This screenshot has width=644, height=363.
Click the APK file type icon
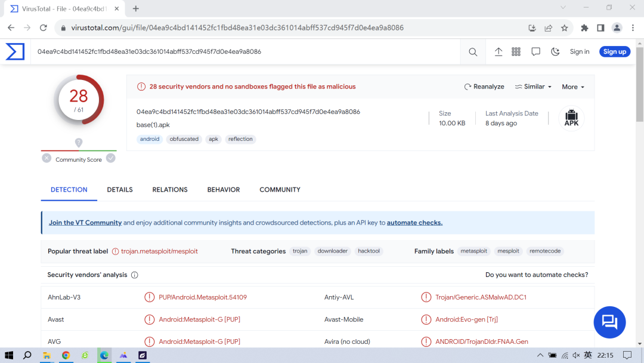(571, 118)
